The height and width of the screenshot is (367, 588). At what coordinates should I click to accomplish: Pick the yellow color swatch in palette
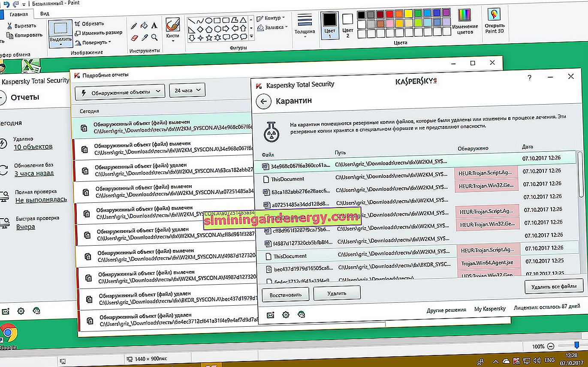click(x=409, y=14)
